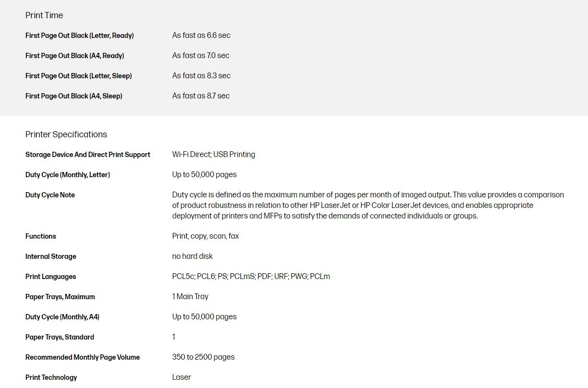Click the 'Paper Trays, Standard' label

[60, 337]
